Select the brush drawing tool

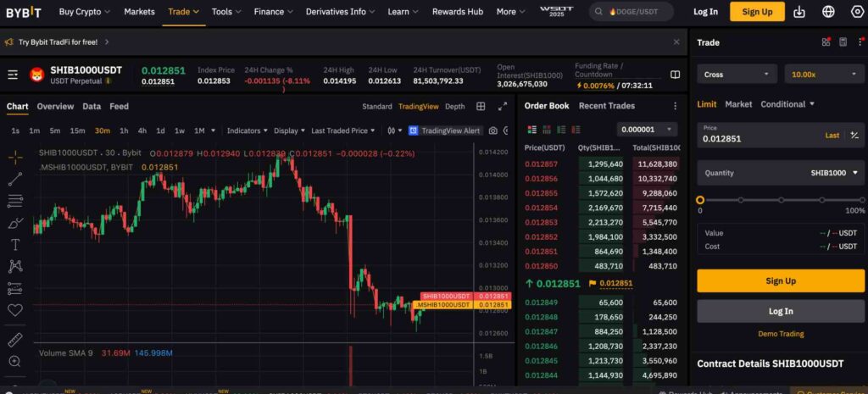point(15,223)
